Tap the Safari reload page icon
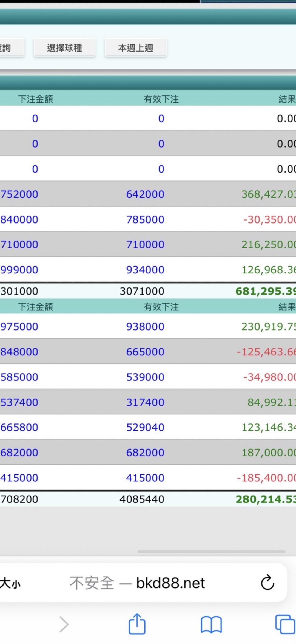Image resolution: width=296 pixels, height=644 pixels. pos(267,582)
